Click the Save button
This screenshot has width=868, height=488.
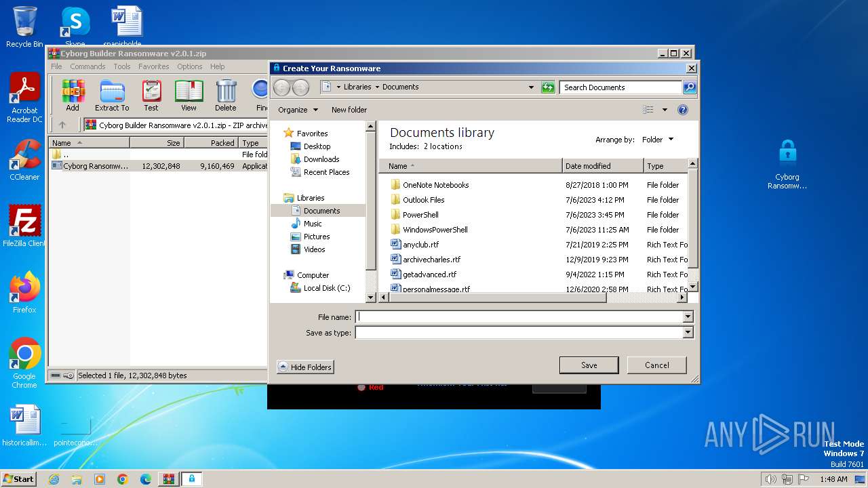(589, 365)
